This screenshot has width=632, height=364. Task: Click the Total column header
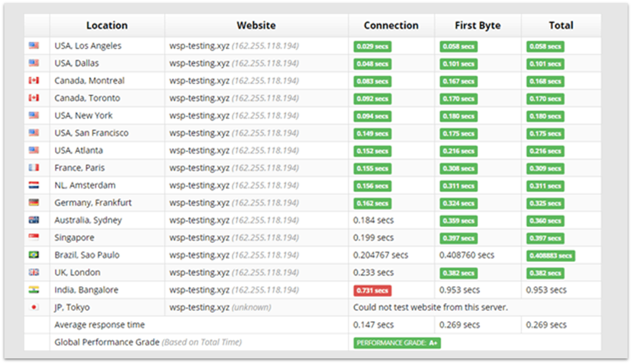tap(561, 25)
